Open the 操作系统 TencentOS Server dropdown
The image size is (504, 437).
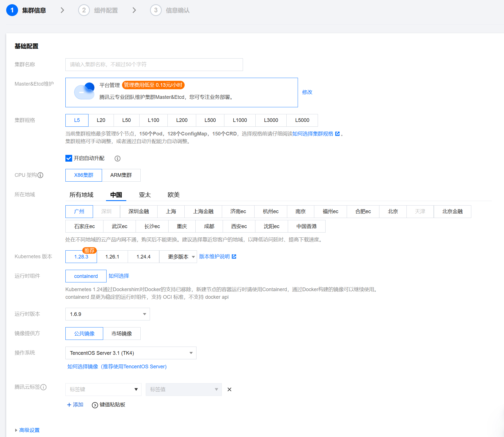pyautogui.click(x=131, y=353)
